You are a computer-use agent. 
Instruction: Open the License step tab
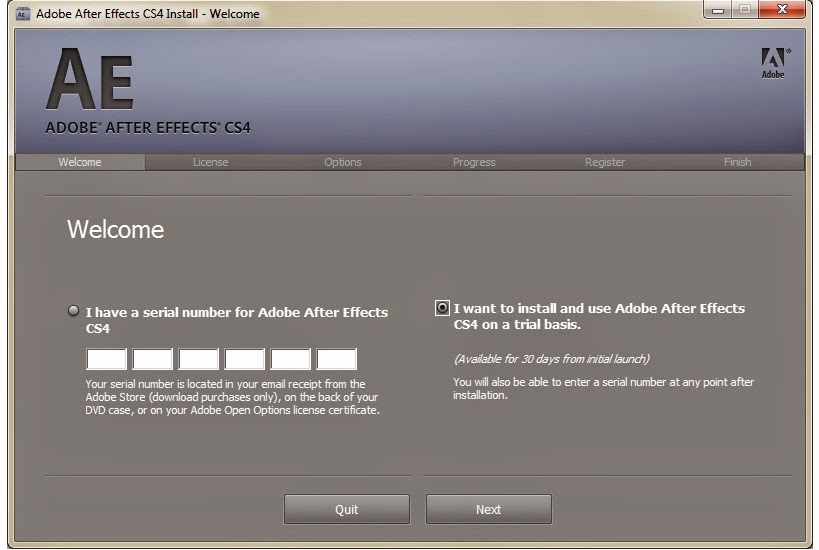click(210, 162)
